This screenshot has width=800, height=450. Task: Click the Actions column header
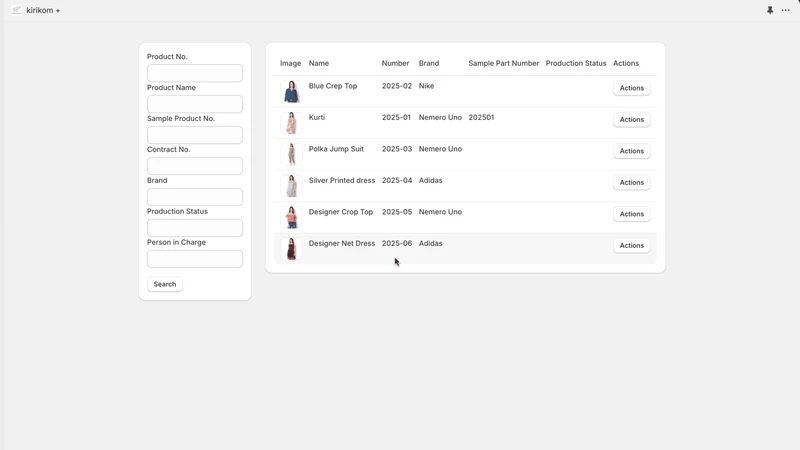pyautogui.click(x=626, y=63)
